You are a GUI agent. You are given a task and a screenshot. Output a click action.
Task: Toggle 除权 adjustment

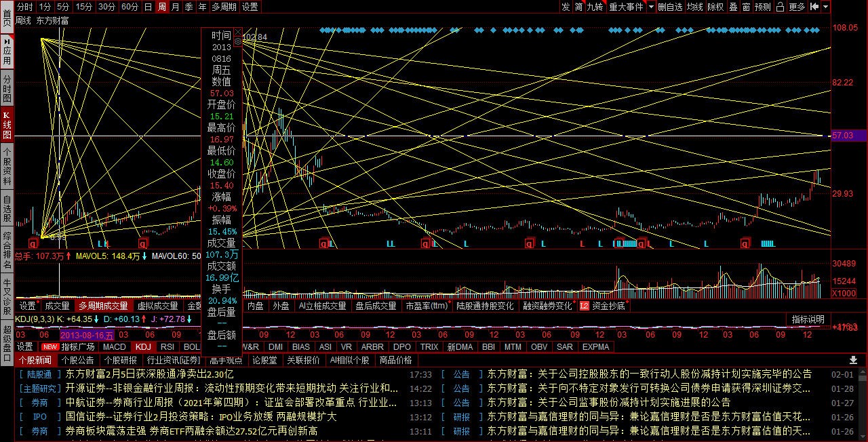click(715, 7)
